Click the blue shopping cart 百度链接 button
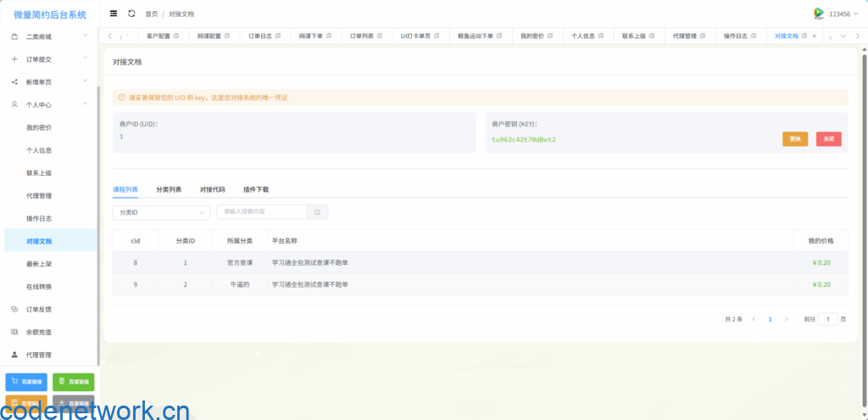The image size is (868, 420). [x=26, y=382]
